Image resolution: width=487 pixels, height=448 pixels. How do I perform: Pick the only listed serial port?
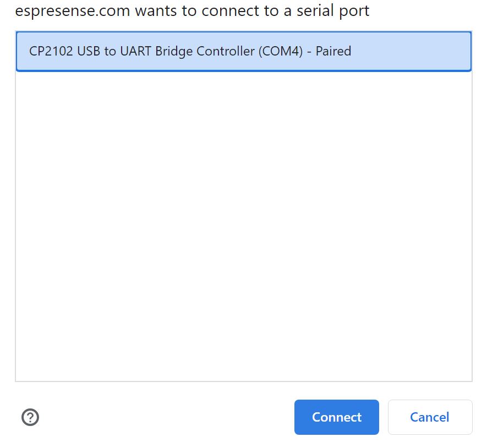point(243,52)
